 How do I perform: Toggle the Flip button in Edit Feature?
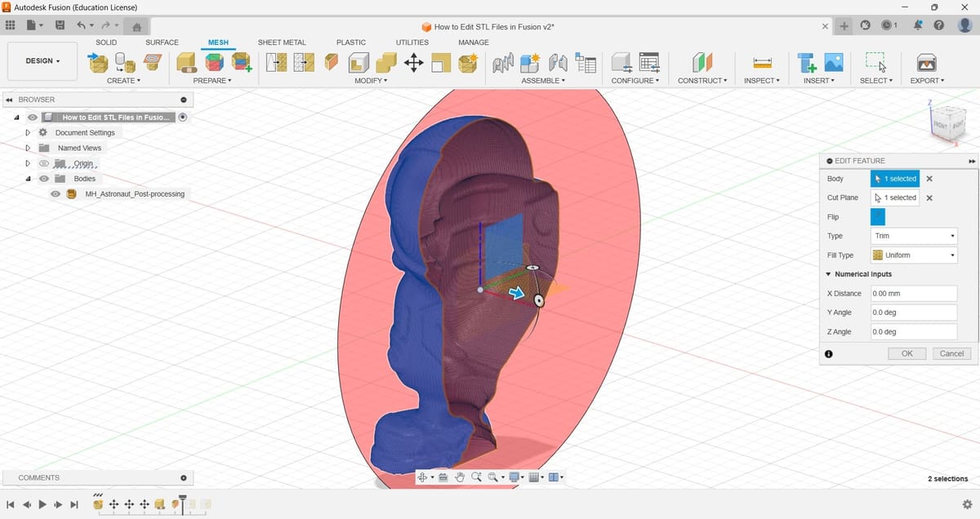878,217
